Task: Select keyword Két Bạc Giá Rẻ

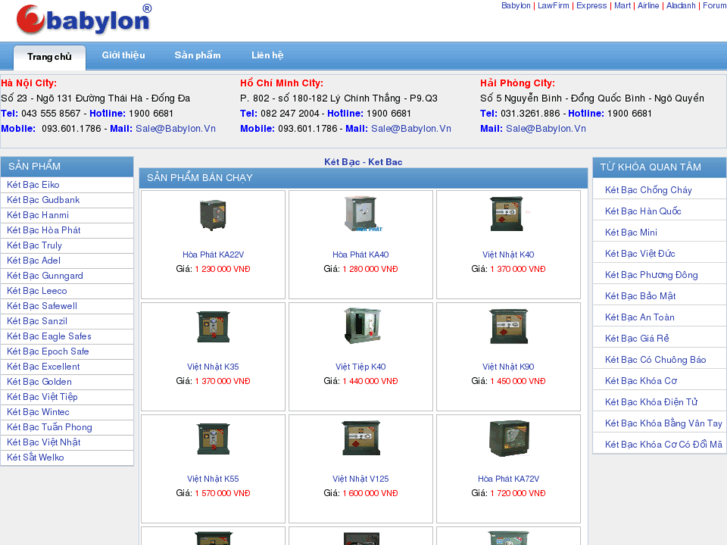Action: pos(637,339)
